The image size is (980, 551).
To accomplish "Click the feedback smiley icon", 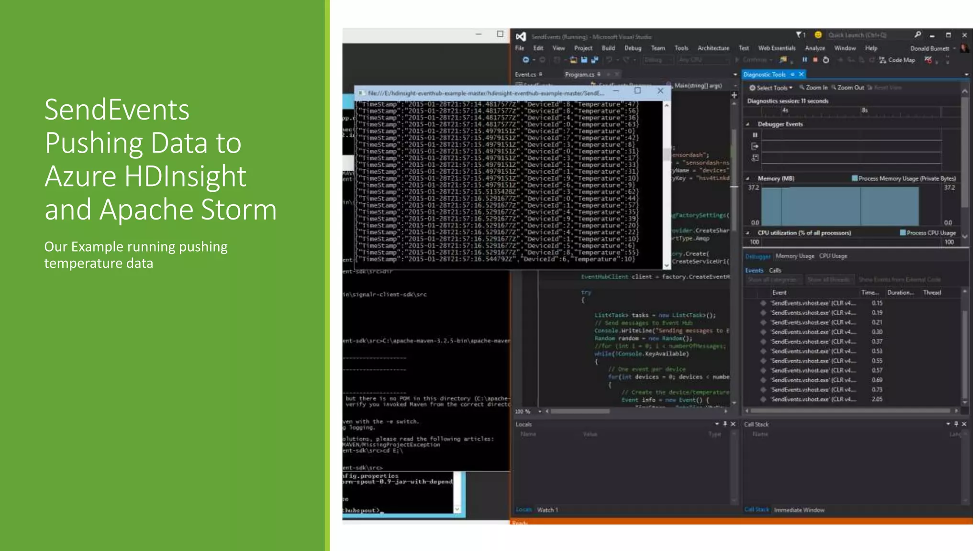I will pyautogui.click(x=818, y=35).
